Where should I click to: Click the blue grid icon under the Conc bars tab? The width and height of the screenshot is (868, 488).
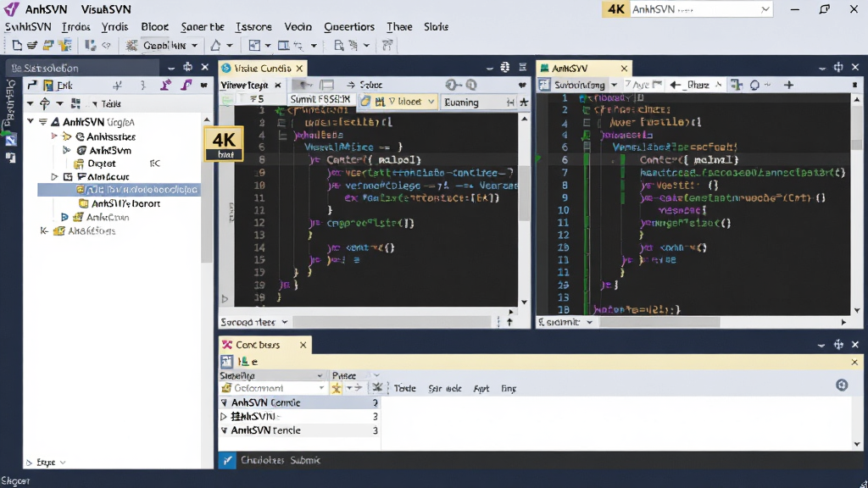tap(227, 362)
